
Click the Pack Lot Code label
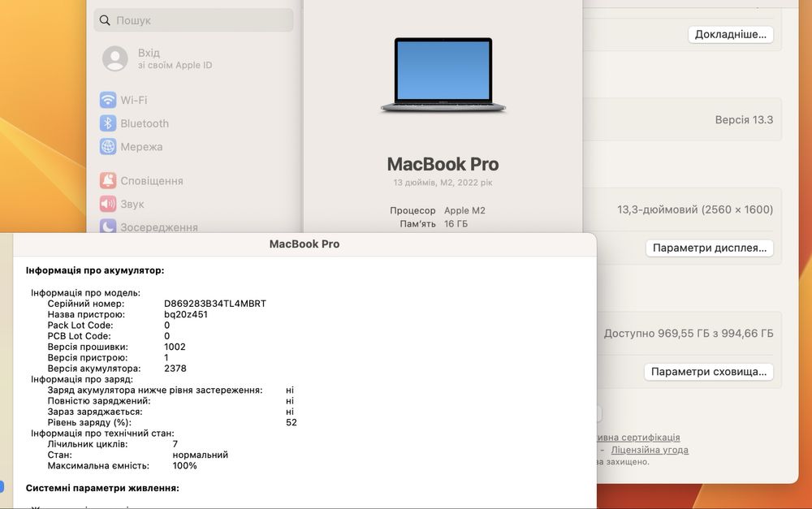80,326
